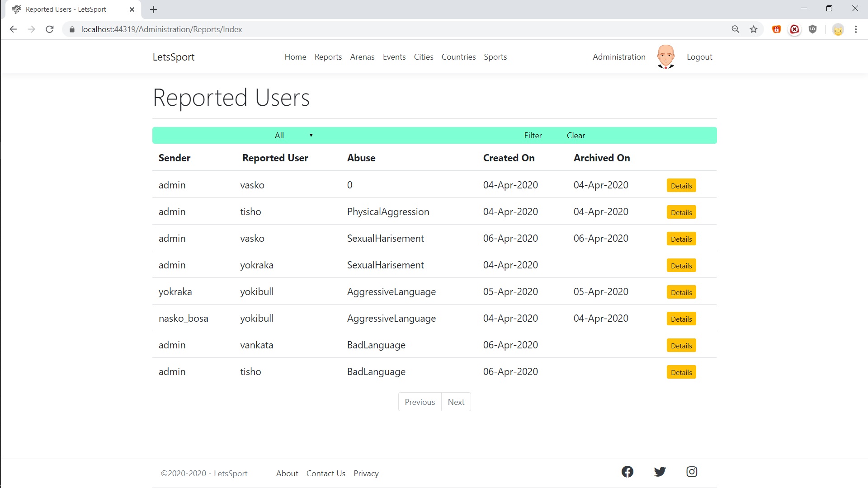Open Details for report sent by yokraka
Viewport: 868px width, 488px height.
click(681, 292)
